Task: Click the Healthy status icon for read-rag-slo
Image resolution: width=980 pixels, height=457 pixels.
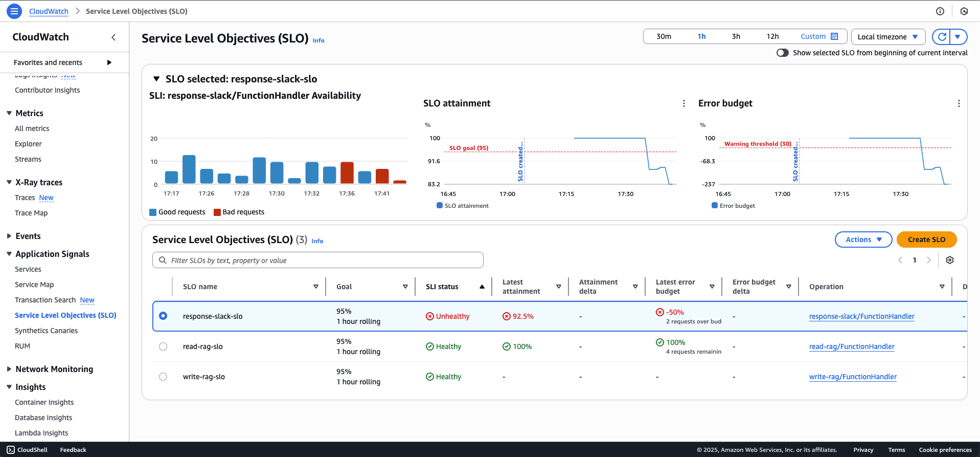Action: pos(429,346)
